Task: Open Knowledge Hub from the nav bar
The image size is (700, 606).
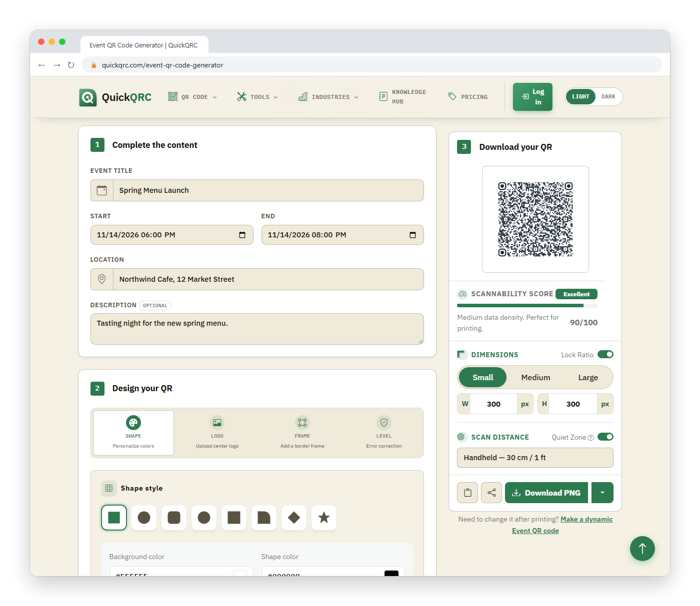Action: click(403, 97)
